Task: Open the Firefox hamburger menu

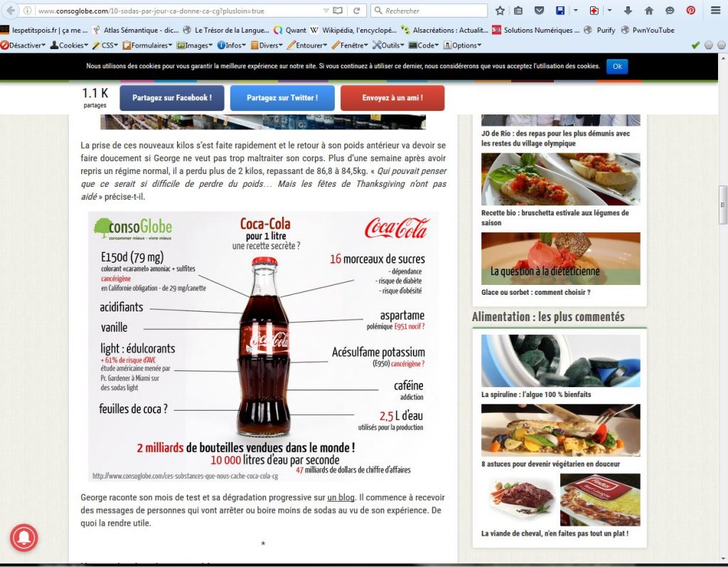Action: [715, 11]
